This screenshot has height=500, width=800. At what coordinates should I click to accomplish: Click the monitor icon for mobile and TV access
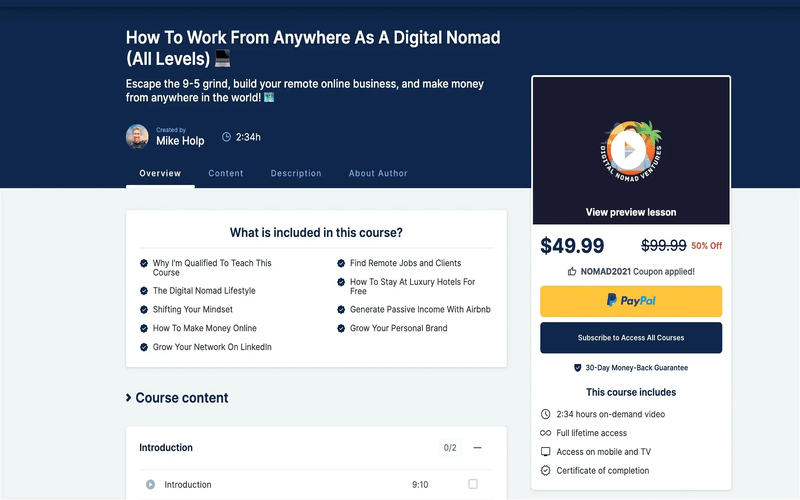(x=545, y=452)
